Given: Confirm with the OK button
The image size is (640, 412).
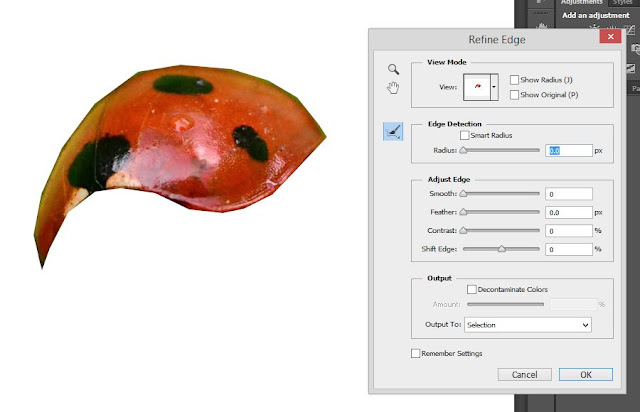Looking at the screenshot, I should pos(586,374).
